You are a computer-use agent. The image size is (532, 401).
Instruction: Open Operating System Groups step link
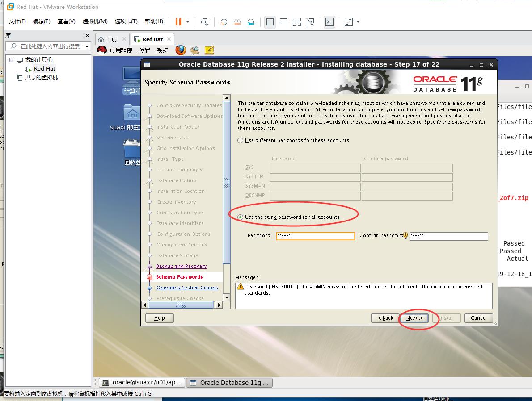point(187,288)
